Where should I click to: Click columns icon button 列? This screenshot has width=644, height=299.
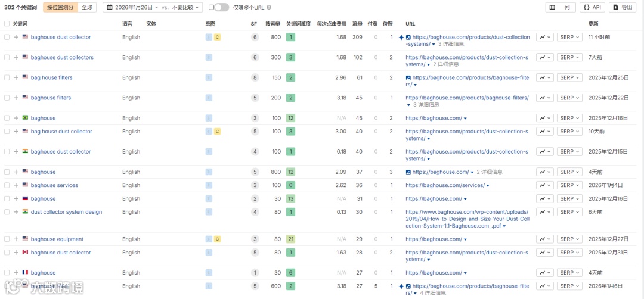561,7
